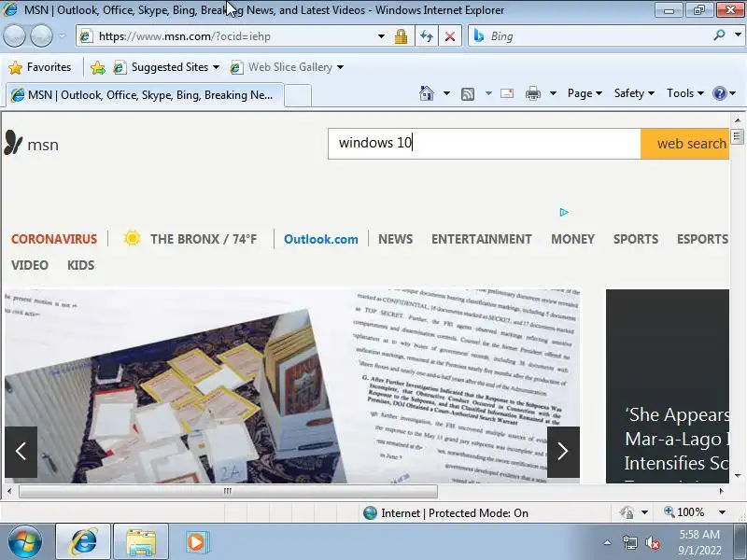This screenshot has height=560, width=747.
Task: Open the Safety menu
Action: coord(634,93)
